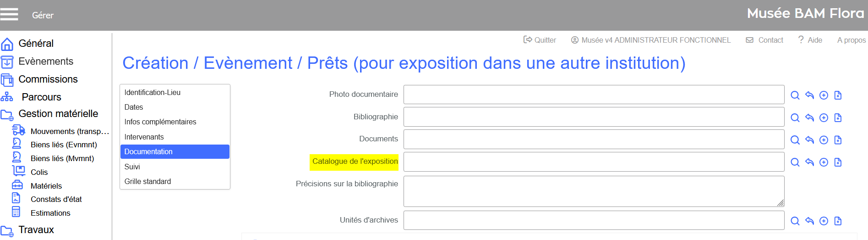Select the Suivi tab in the section list
The width and height of the screenshot is (868, 240).
coord(132,167)
